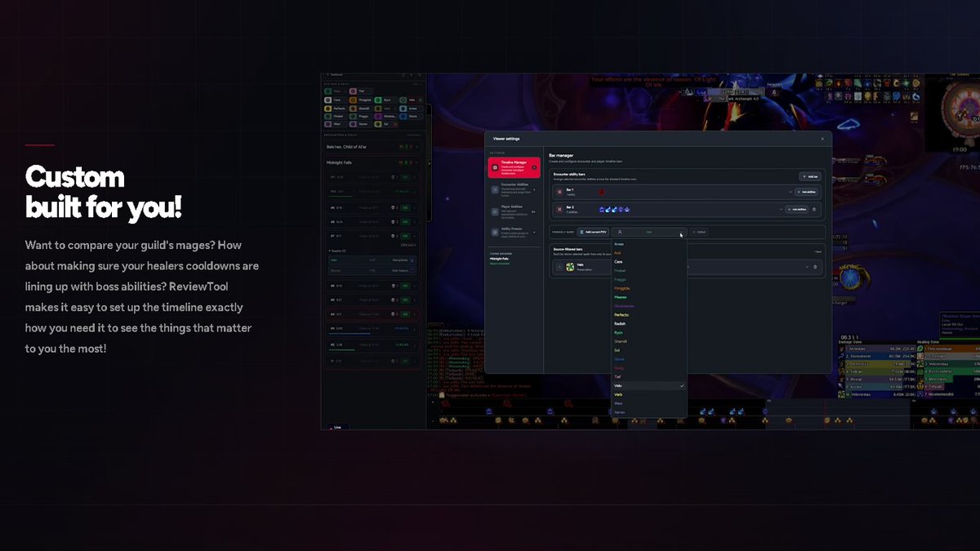980x551 pixels.
Task: Delete the Velo source-filtered bar
Action: 814,267
